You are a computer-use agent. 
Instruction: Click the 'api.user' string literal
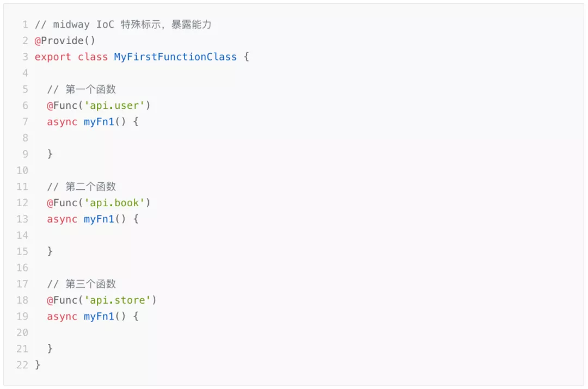point(114,106)
